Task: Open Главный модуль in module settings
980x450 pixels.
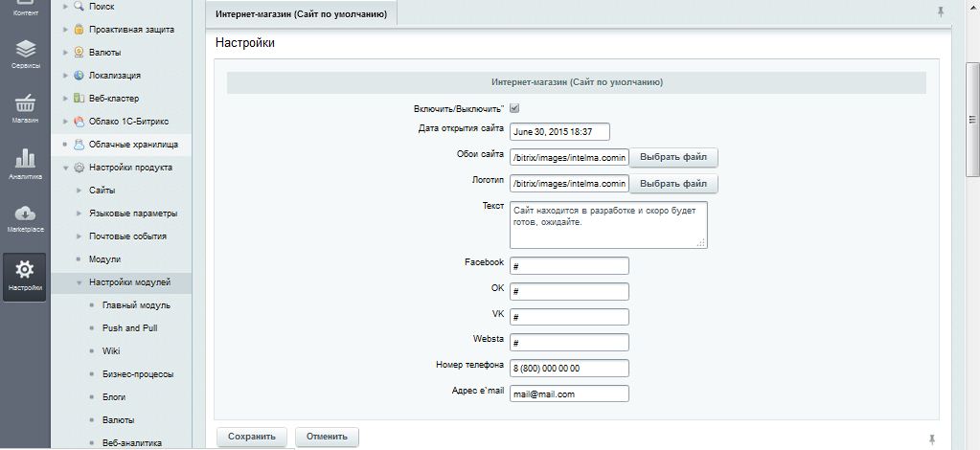Action: pos(136,305)
